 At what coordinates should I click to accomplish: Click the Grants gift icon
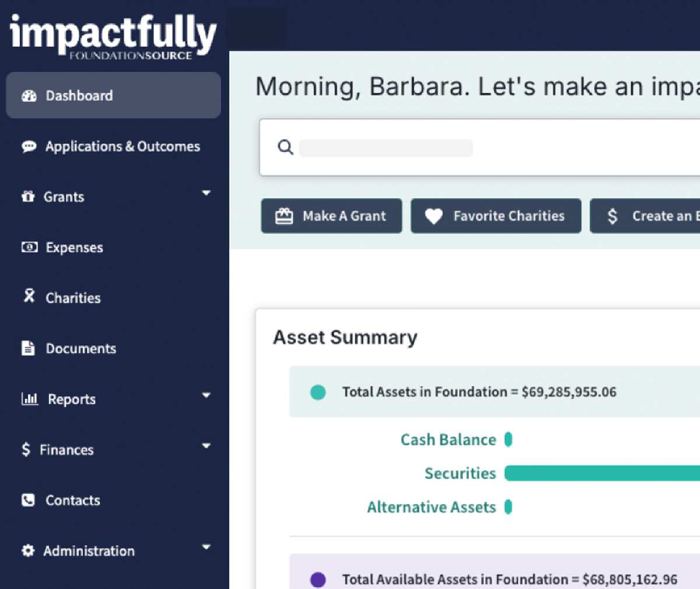(x=28, y=197)
